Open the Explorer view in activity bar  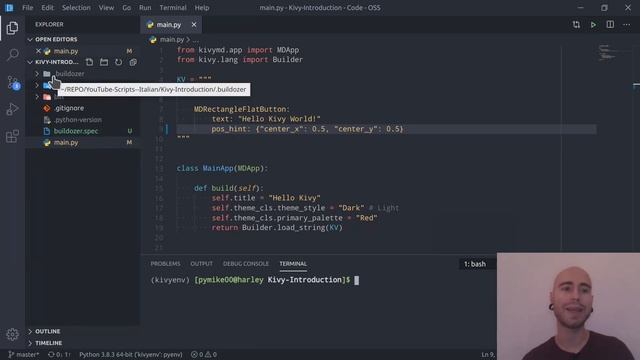[x=12, y=28]
